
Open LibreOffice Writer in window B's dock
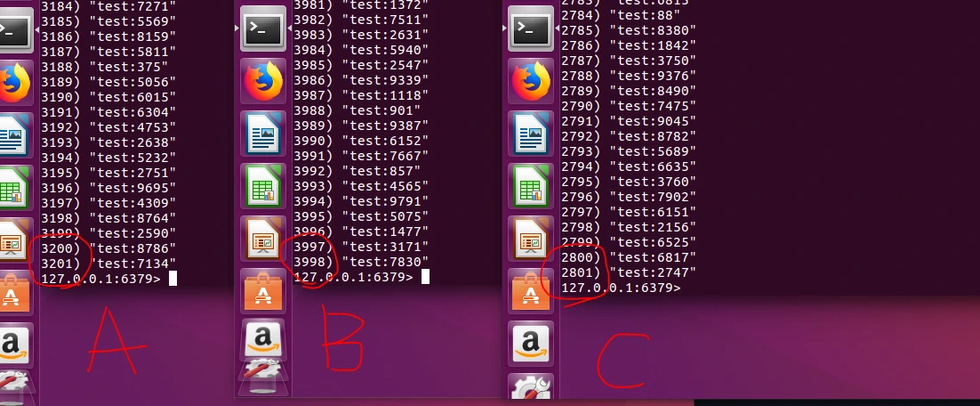coord(263,134)
